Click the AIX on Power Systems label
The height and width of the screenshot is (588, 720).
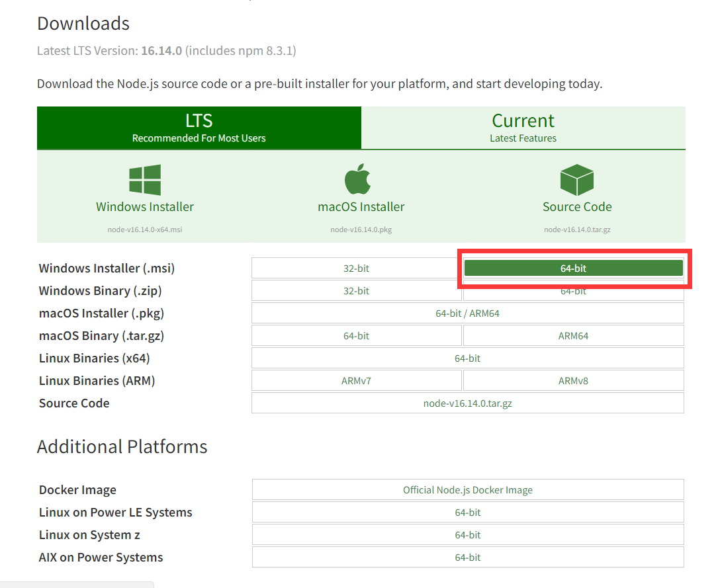[x=101, y=558]
